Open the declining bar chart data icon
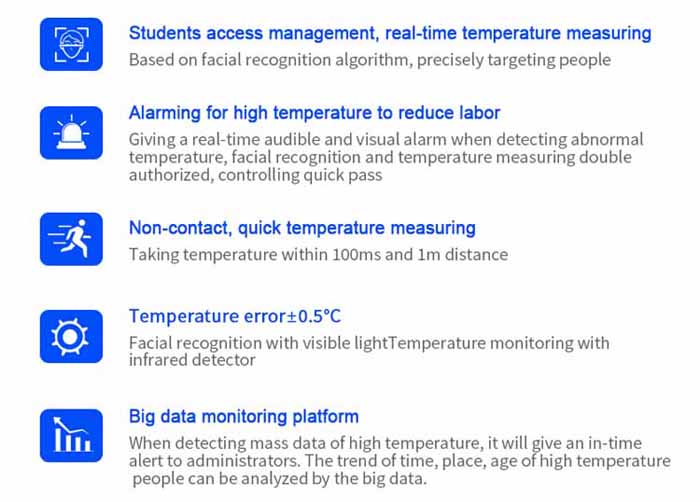The height and width of the screenshot is (502, 700). tap(71, 435)
